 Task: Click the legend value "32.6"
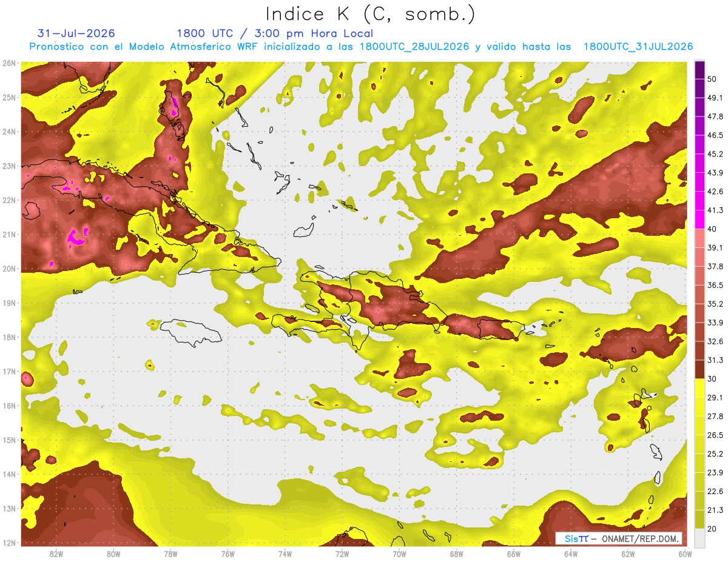coord(715,341)
